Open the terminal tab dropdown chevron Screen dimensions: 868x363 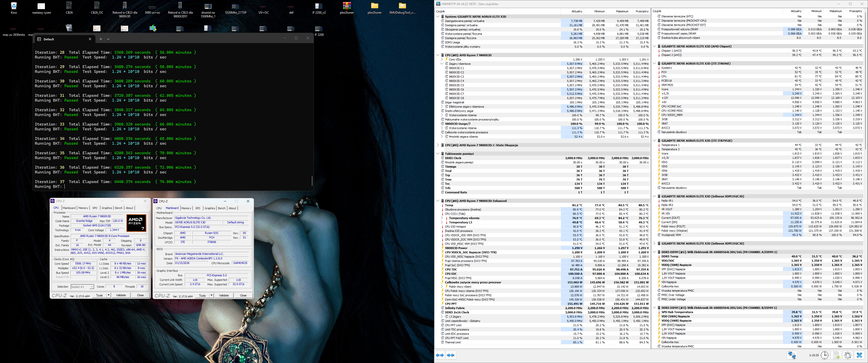pyautogui.click(x=108, y=39)
